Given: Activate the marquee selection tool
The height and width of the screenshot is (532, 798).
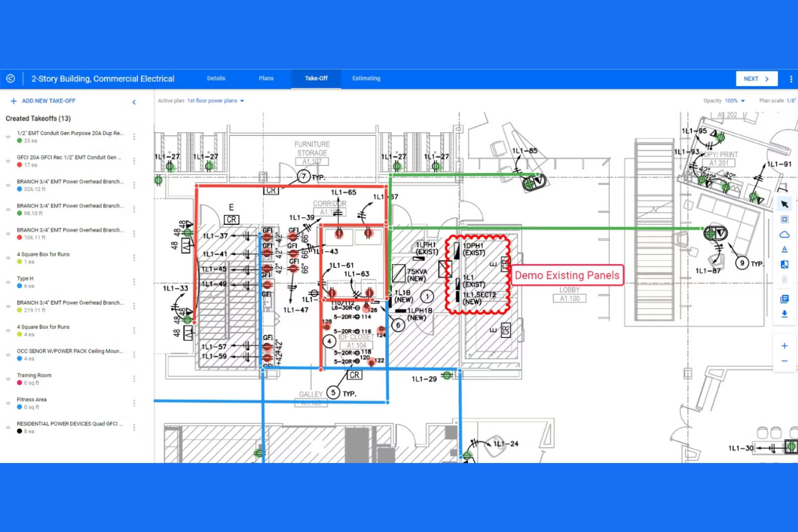Looking at the screenshot, I should coord(785,219).
